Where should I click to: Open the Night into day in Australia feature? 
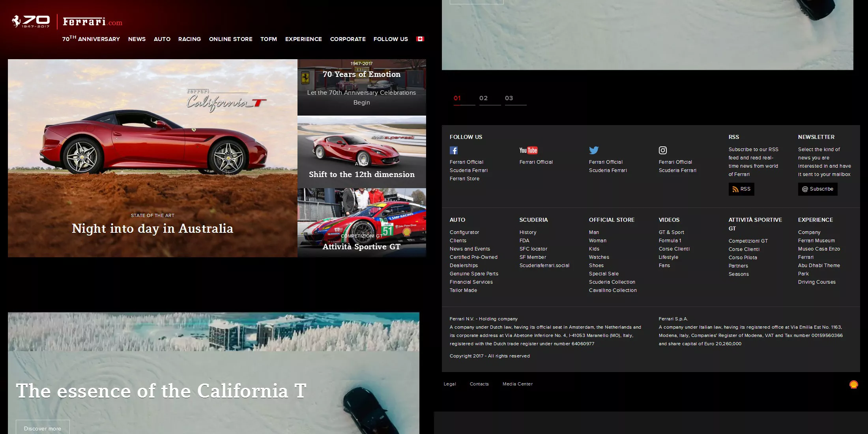(153, 158)
